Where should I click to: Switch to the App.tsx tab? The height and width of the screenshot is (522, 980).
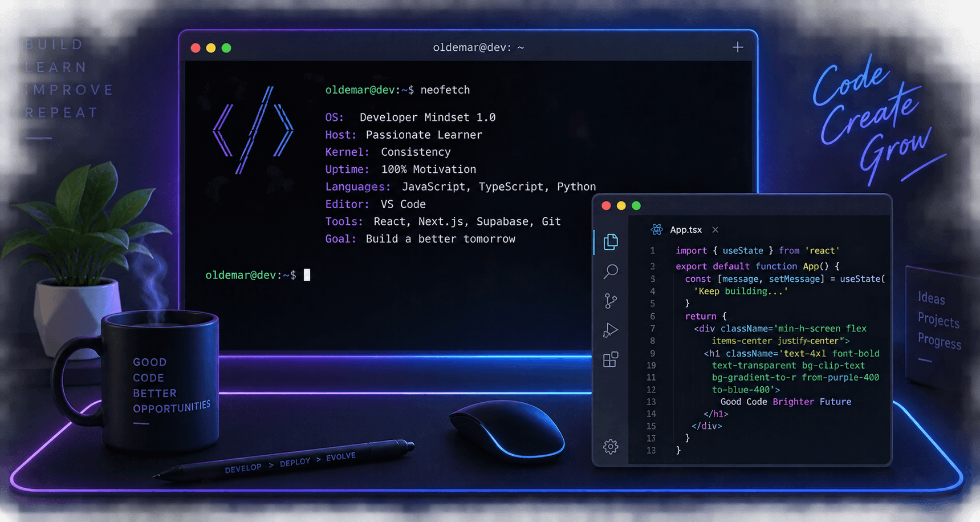(686, 229)
